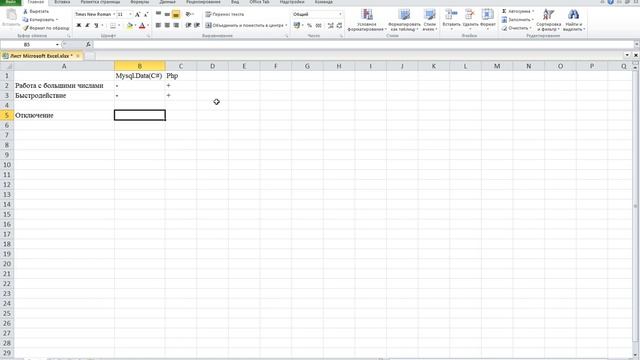Click Insert cells (Вставить) in Cells group

(x=451, y=19)
